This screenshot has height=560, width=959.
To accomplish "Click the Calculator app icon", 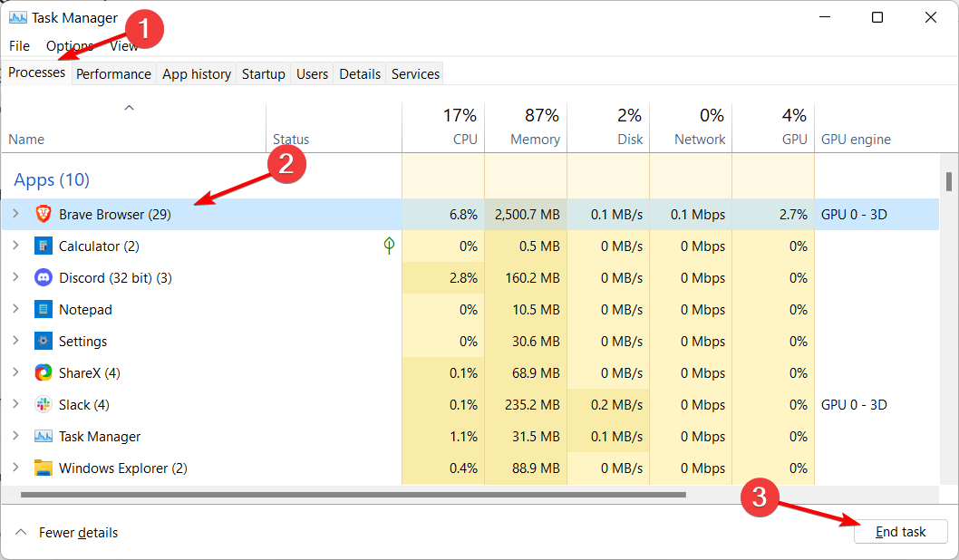I will coord(43,246).
